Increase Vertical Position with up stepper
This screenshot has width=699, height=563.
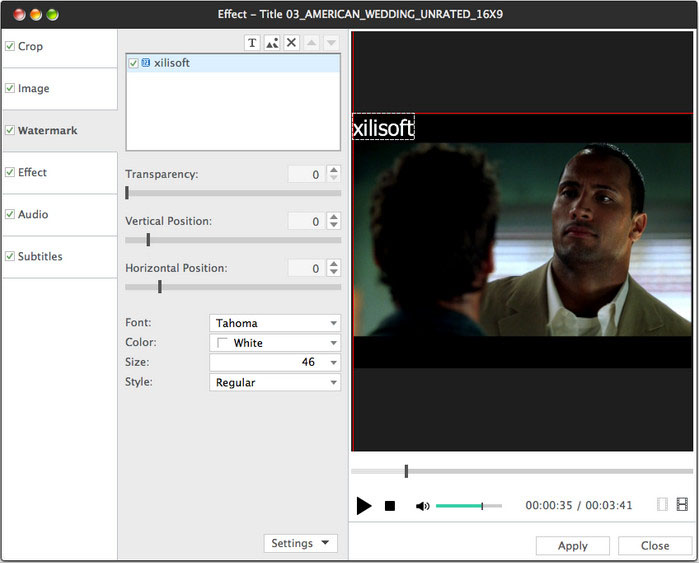334,217
